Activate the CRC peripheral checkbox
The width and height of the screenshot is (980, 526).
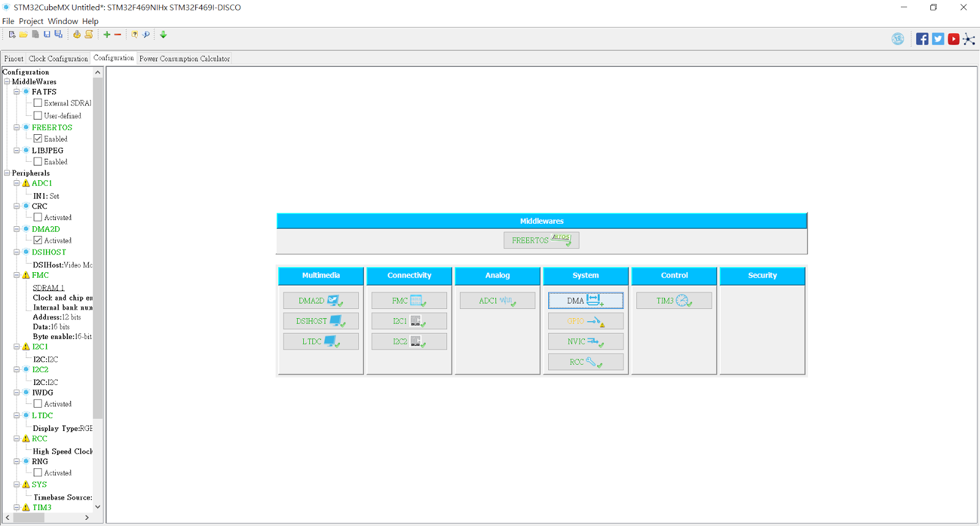(x=38, y=217)
